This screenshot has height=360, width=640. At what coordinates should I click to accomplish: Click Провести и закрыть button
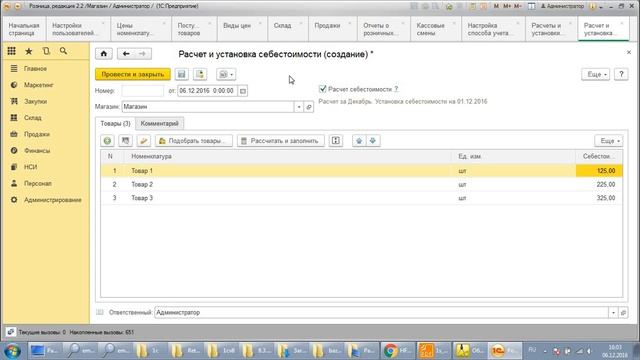click(x=133, y=74)
